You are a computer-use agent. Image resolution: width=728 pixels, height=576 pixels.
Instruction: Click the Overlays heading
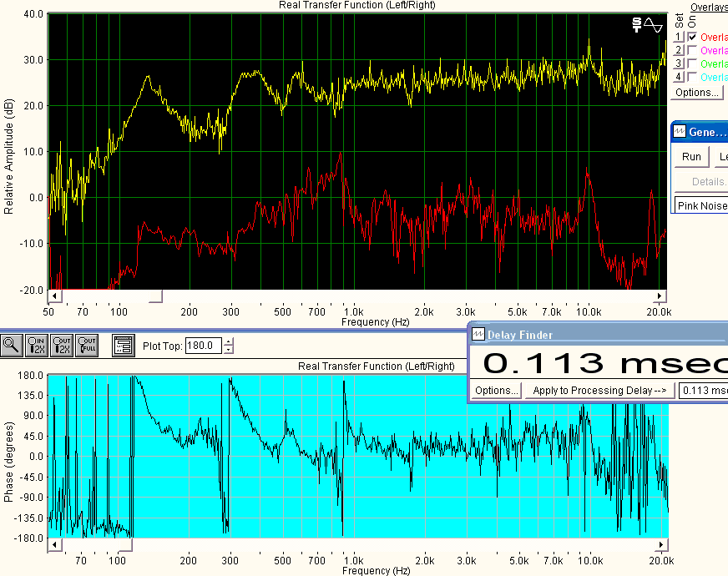pos(709,8)
